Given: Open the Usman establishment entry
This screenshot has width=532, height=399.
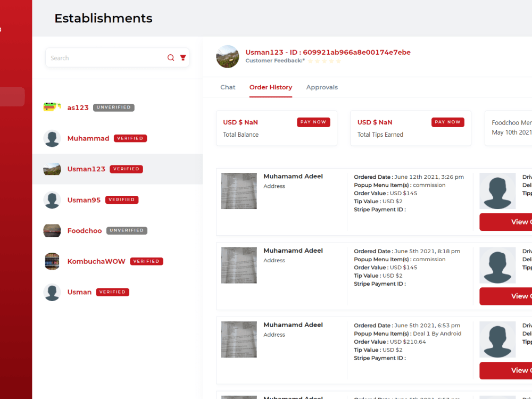Looking at the screenshot, I should click(x=118, y=292).
